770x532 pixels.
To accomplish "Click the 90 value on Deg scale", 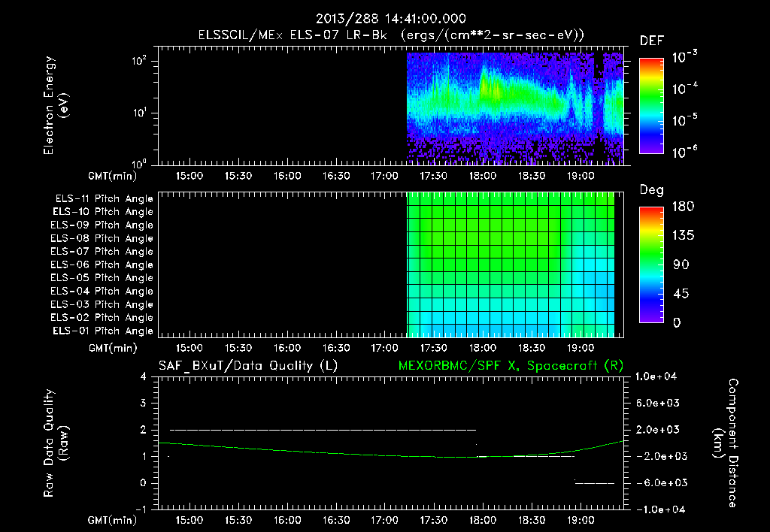I will 681,265.
